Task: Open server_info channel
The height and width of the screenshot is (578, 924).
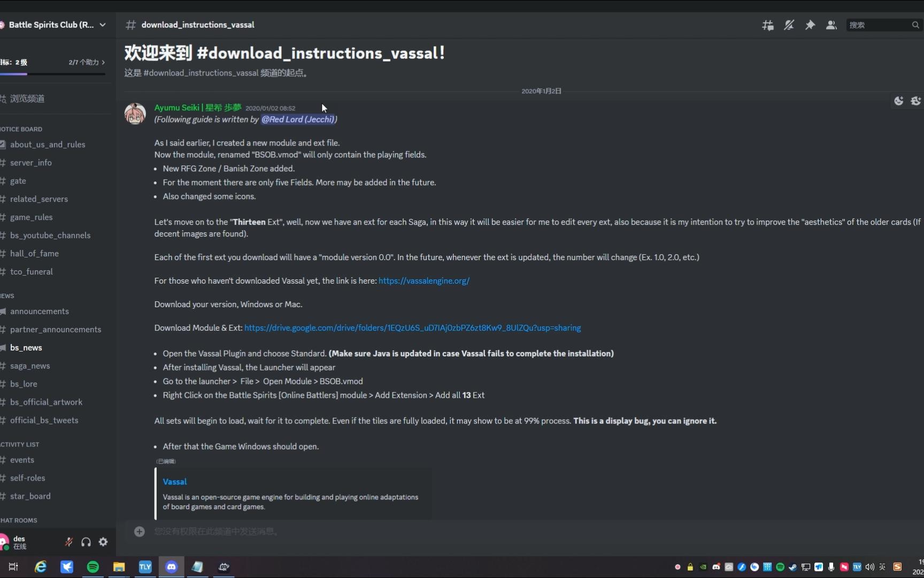Action: (x=31, y=163)
